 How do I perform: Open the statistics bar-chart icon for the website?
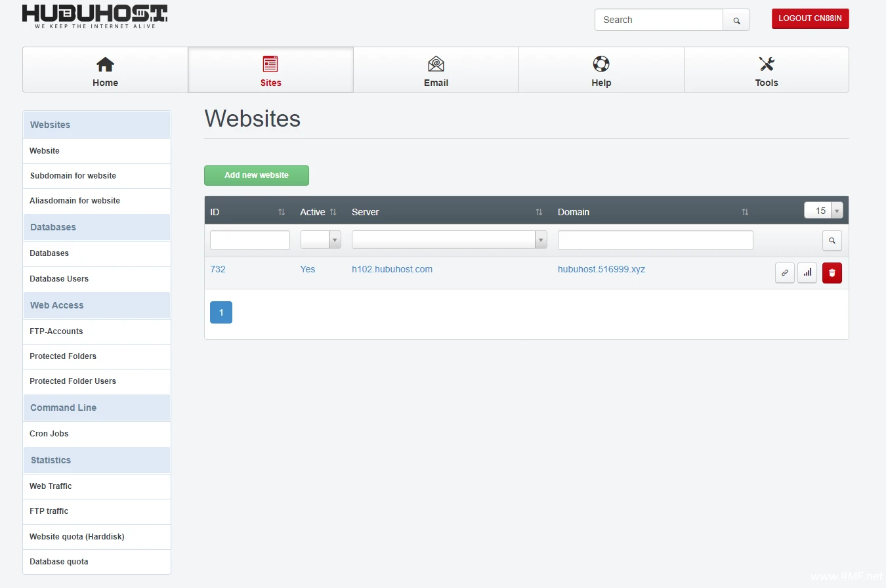pyautogui.click(x=807, y=273)
